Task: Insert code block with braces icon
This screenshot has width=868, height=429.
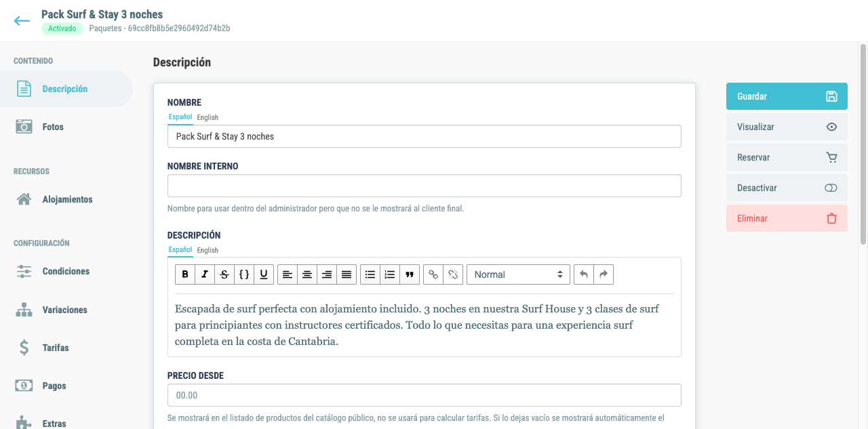Action: point(244,274)
